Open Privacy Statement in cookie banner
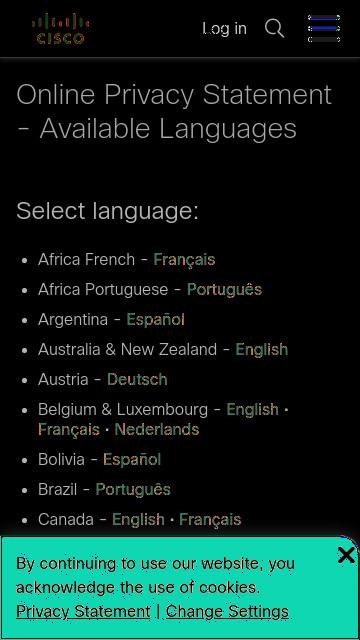This screenshot has width=360, height=640. click(x=83, y=611)
